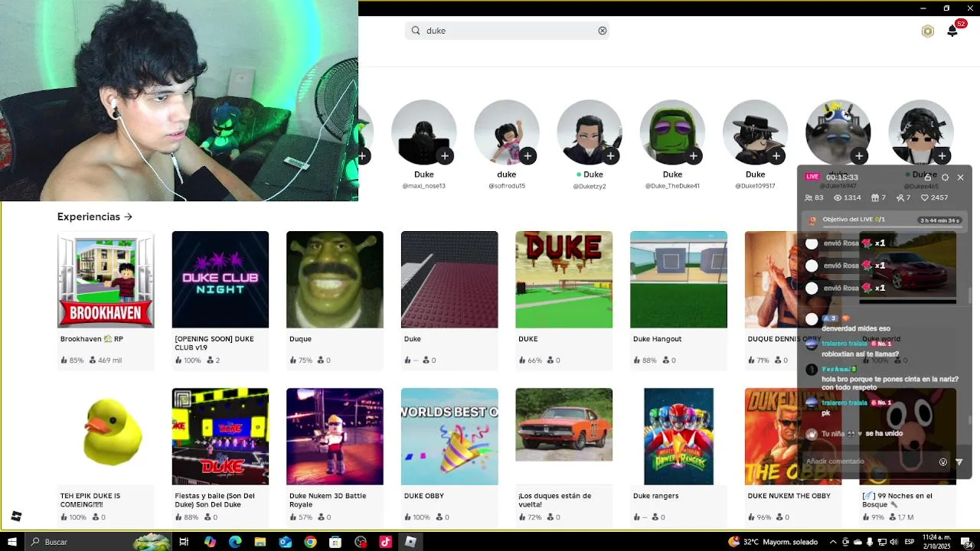980x551 pixels.
Task: Click microphone icon in system tray
Action: [x=871, y=542]
